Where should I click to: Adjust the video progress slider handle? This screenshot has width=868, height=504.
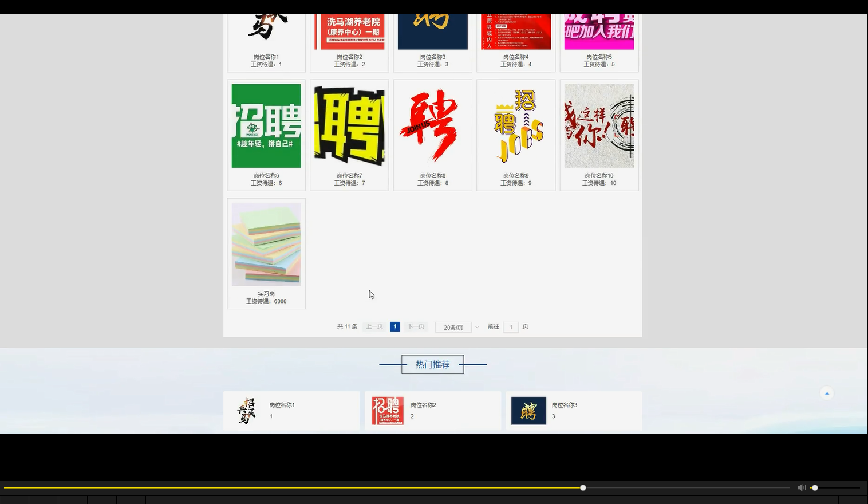point(583,487)
